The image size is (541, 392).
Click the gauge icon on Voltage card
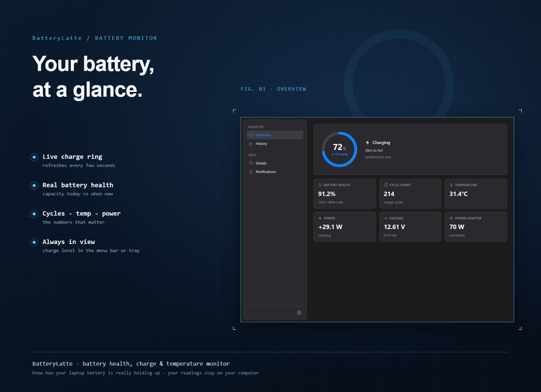tap(386, 218)
